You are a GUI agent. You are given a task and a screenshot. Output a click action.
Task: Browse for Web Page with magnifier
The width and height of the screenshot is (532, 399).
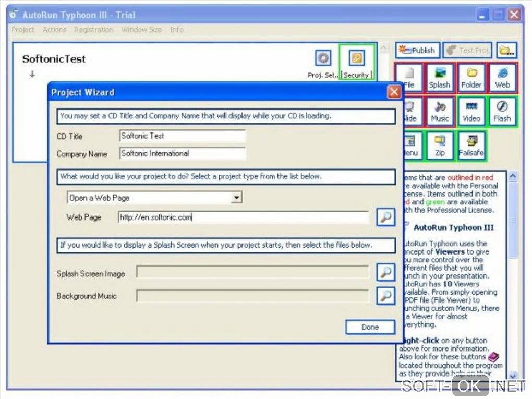(x=386, y=217)
